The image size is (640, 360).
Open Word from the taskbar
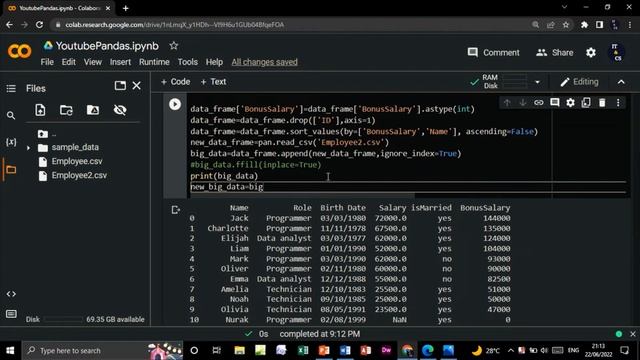[x=345, y=350]
